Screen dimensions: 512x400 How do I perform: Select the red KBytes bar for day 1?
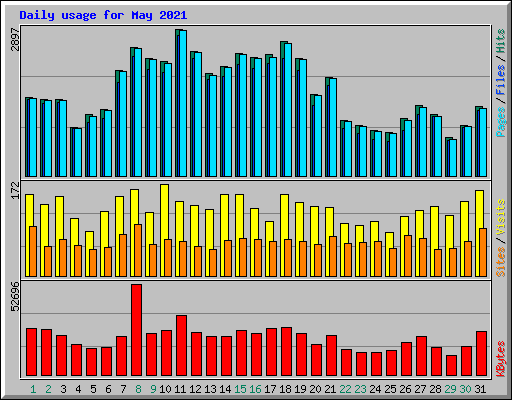point(31,352)
